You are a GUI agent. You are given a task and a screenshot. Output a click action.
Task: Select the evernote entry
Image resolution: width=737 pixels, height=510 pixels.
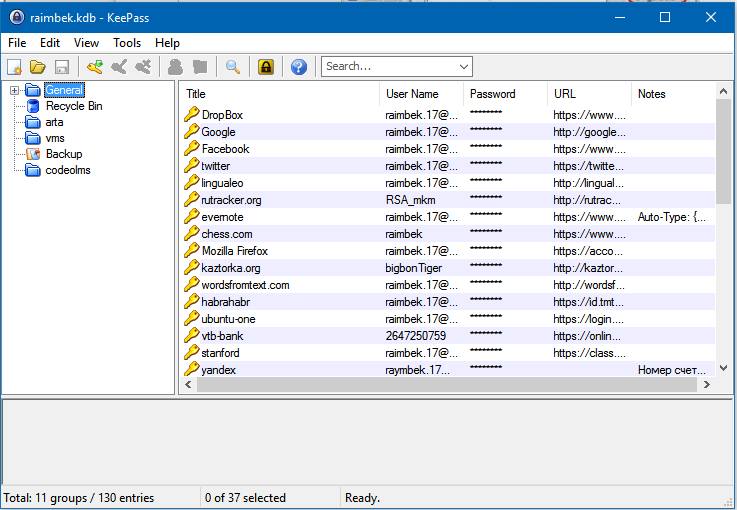pos(222,217)
